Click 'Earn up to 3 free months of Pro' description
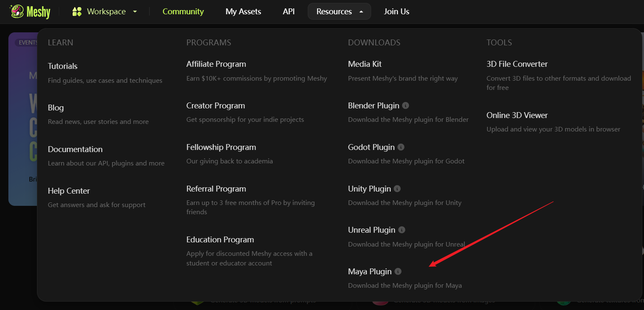The height and width of the screenshot is (310, 644). tap(251, 207)
